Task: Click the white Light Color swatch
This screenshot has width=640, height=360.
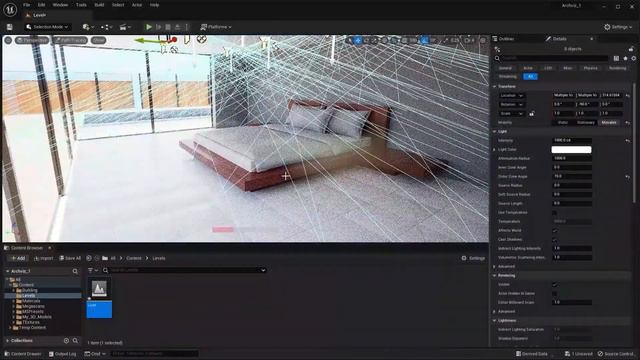Action: click(571, 150)
